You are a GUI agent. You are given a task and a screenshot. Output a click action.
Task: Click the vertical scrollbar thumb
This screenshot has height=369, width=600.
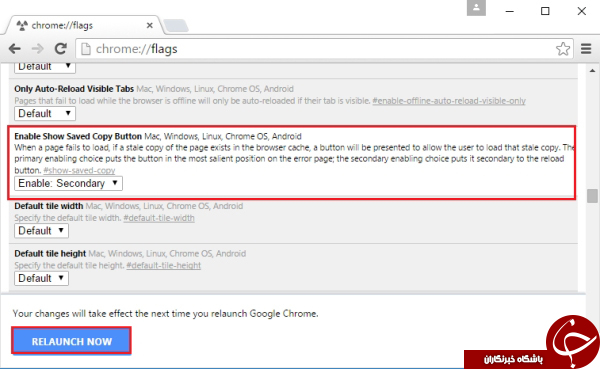[592, 196]
